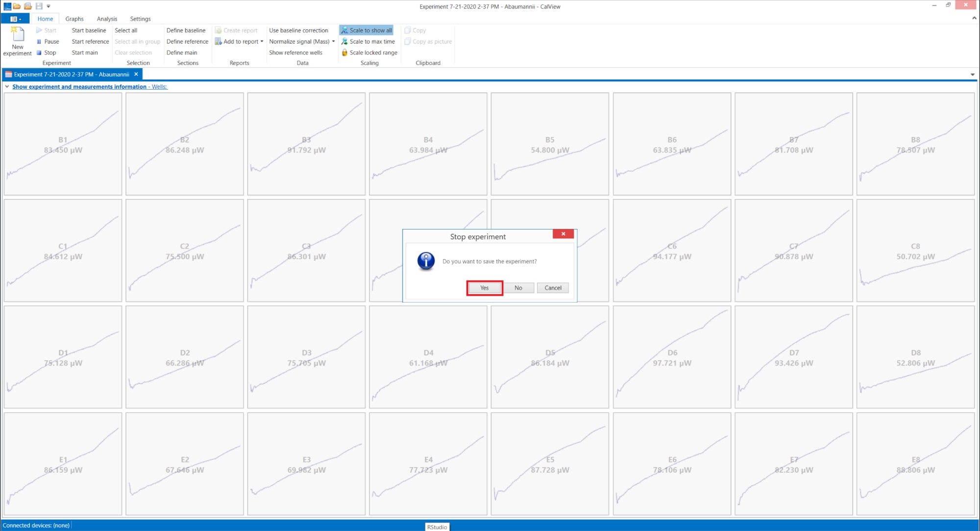This screenshot has width=980, height=531.
Task: Click Cancel in the Stop experiment dialog
Action: (553, 288)
